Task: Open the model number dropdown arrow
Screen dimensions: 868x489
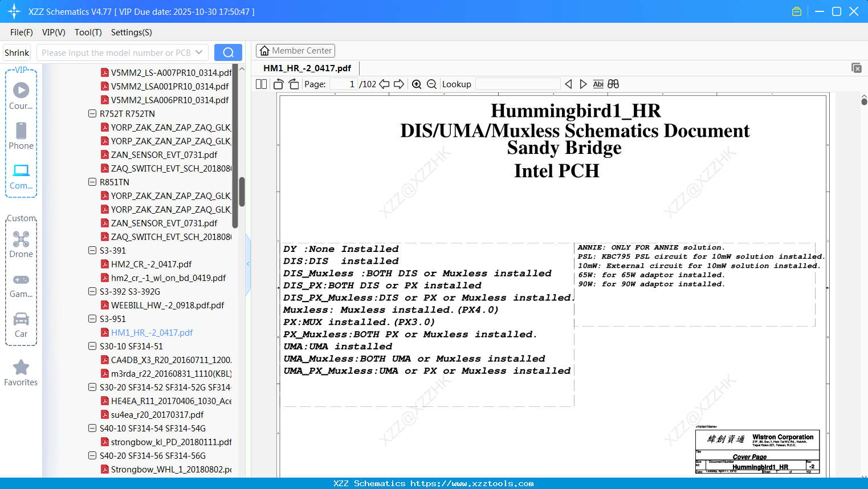Action: 199,52
